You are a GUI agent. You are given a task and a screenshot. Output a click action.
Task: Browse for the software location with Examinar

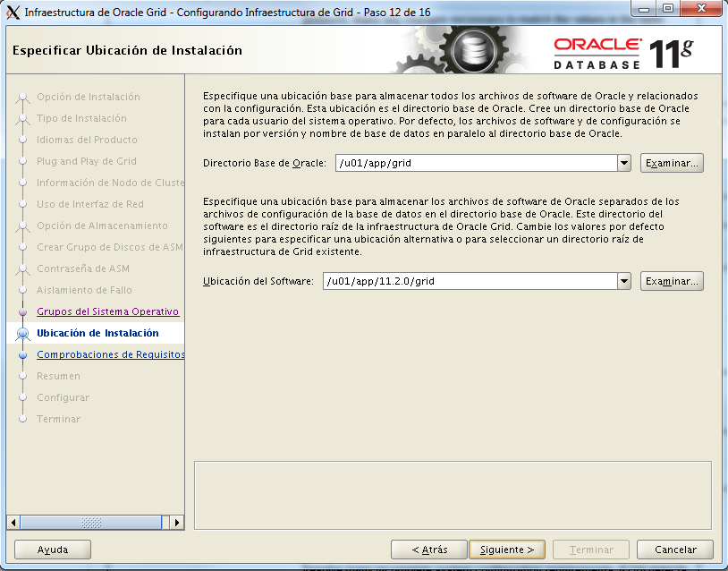point(672,281)
